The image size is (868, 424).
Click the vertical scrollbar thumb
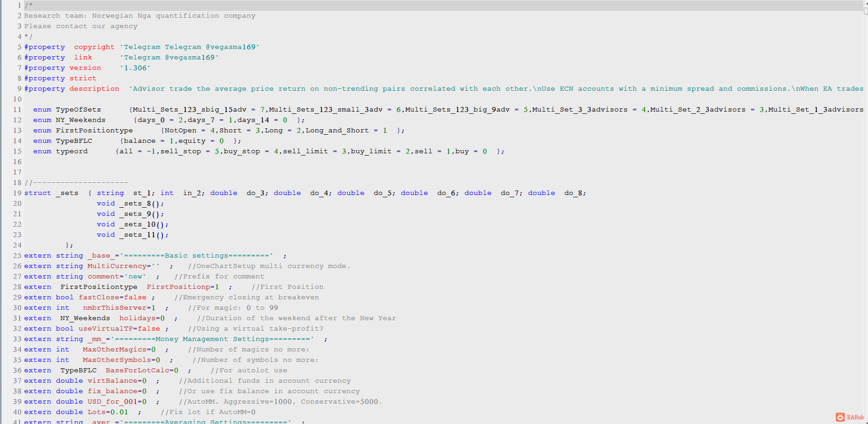point(866,11)
